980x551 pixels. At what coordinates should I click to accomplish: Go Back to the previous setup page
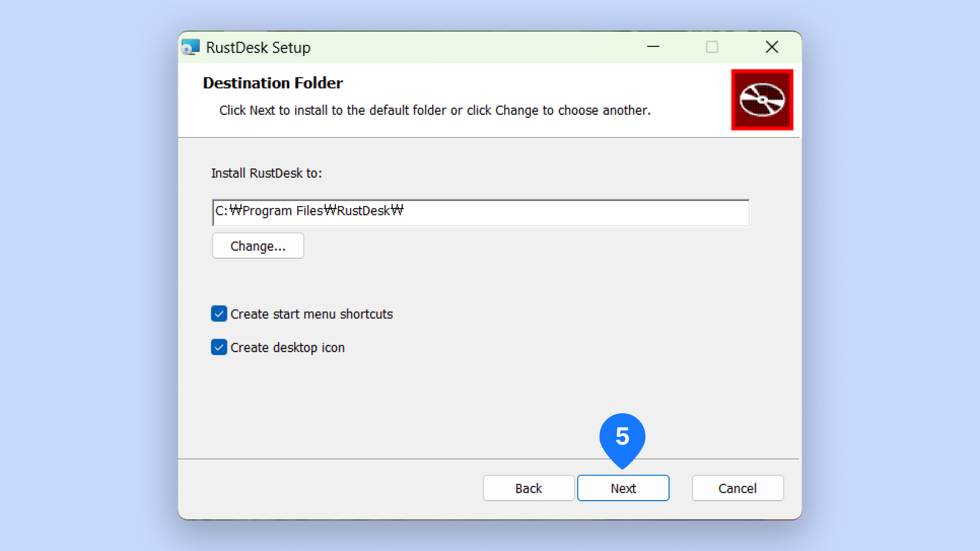tap(528, 488)
